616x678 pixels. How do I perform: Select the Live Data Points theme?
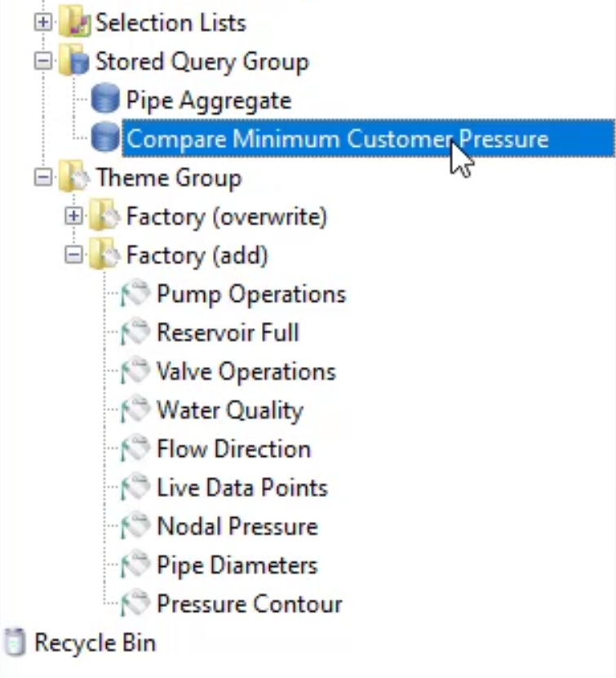pyautogui.click(x=242, y=487)
